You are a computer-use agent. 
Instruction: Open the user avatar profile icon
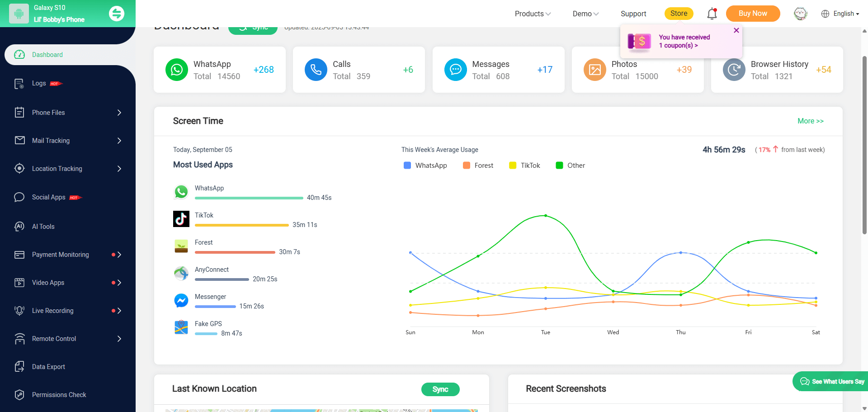801,14
